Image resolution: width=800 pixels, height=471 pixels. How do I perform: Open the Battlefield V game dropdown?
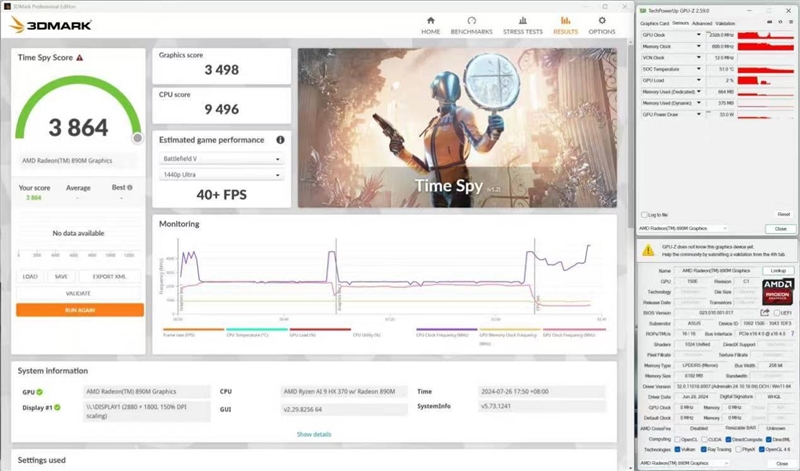pyautogui.click(x=221, y=159)
